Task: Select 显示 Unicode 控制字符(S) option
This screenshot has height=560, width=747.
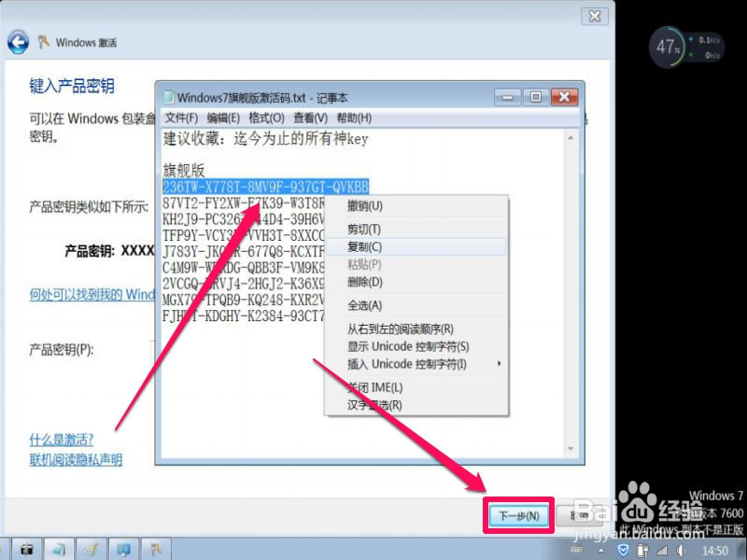Action: click(x=416, y=346)
